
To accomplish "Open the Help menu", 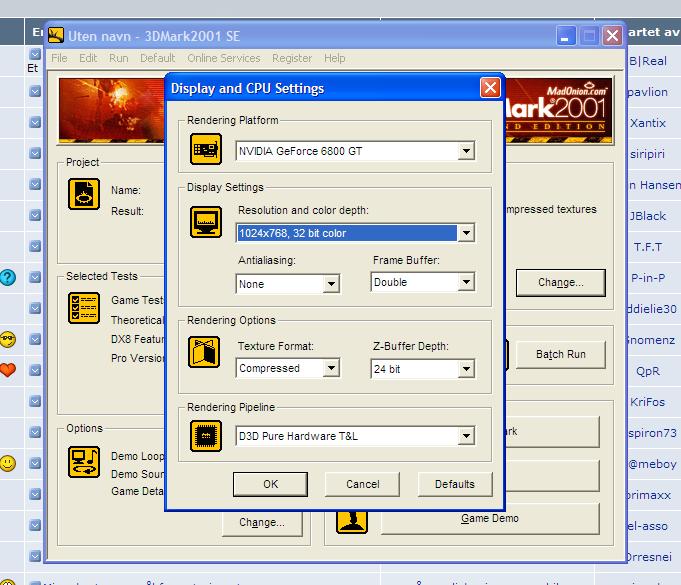I will [x=334, y=58].
